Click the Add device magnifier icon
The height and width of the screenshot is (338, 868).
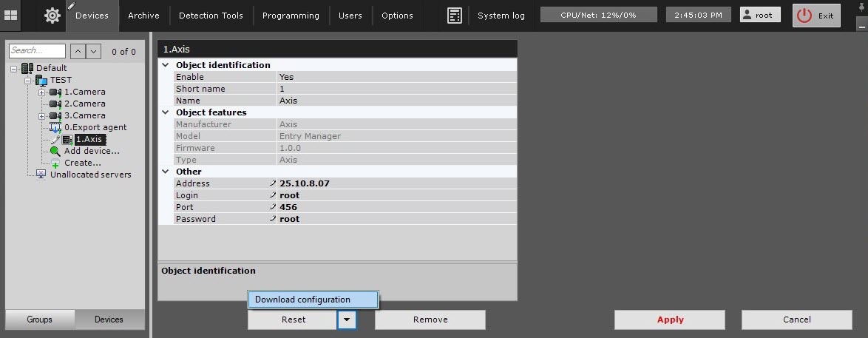[x=55, y=151]
